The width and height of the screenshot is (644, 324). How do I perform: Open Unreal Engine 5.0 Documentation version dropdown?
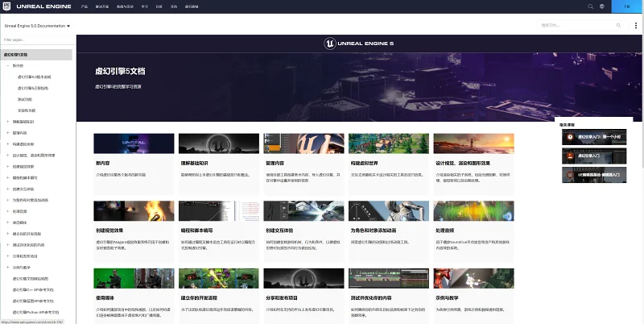tap(37, 26)
